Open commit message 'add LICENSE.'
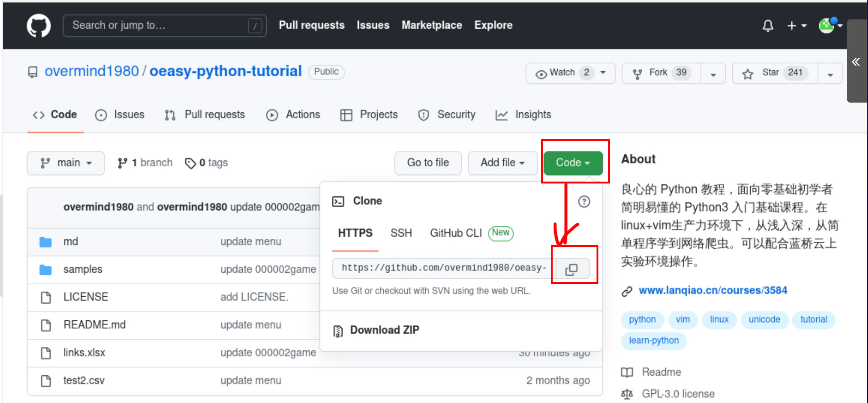 click(254, 297)
